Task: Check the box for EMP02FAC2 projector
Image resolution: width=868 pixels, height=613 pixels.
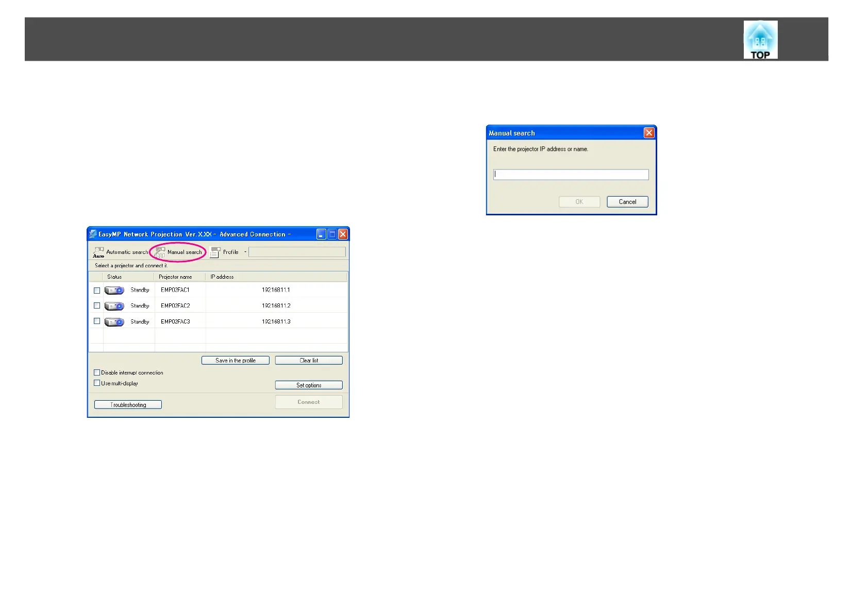Action: (x=97, y=305)
